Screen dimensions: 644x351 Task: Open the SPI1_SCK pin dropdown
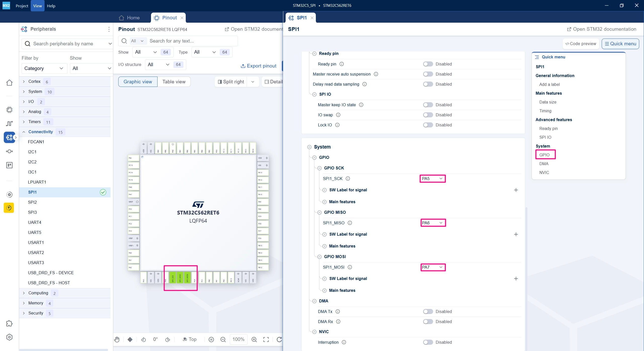click(x=432, y=179)
